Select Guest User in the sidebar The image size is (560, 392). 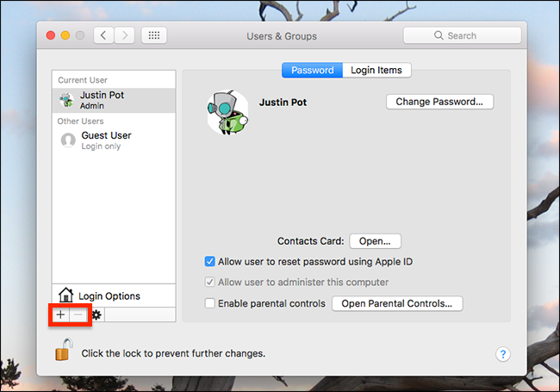[x=106, y=135]
